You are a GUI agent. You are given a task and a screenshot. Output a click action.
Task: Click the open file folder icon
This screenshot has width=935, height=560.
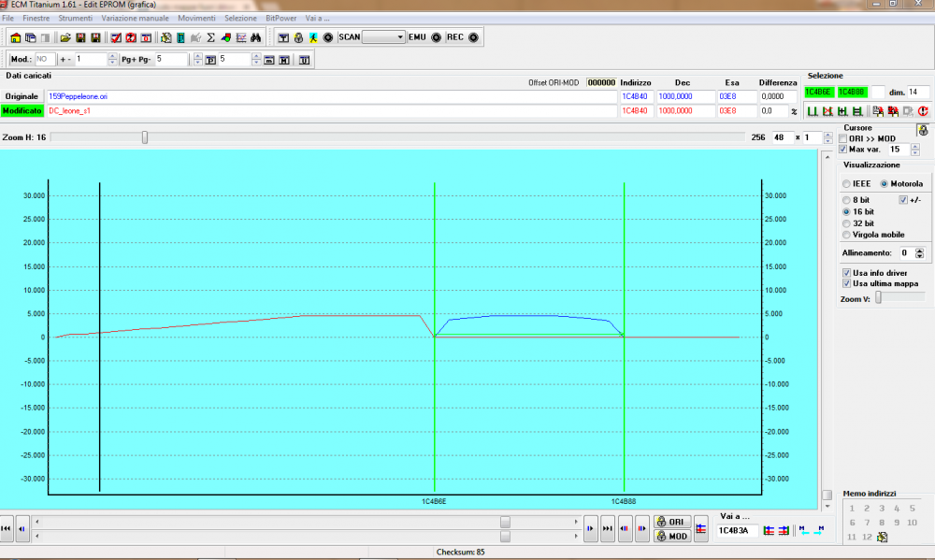coord(65,37)
